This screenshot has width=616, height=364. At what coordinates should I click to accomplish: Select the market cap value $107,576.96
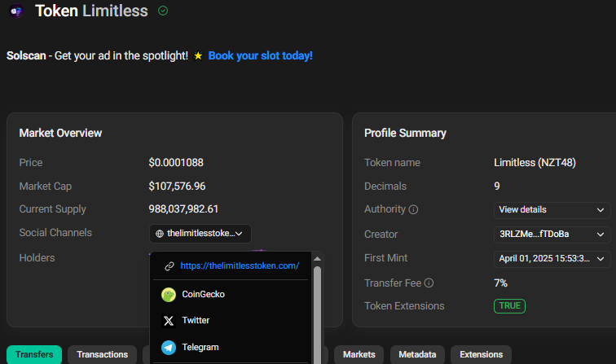point(177,186)
